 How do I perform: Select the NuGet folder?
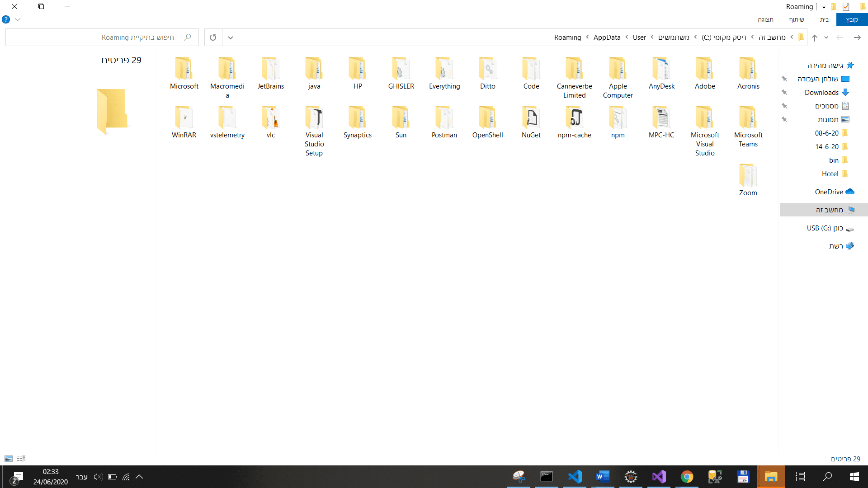[x=531, y=122]
